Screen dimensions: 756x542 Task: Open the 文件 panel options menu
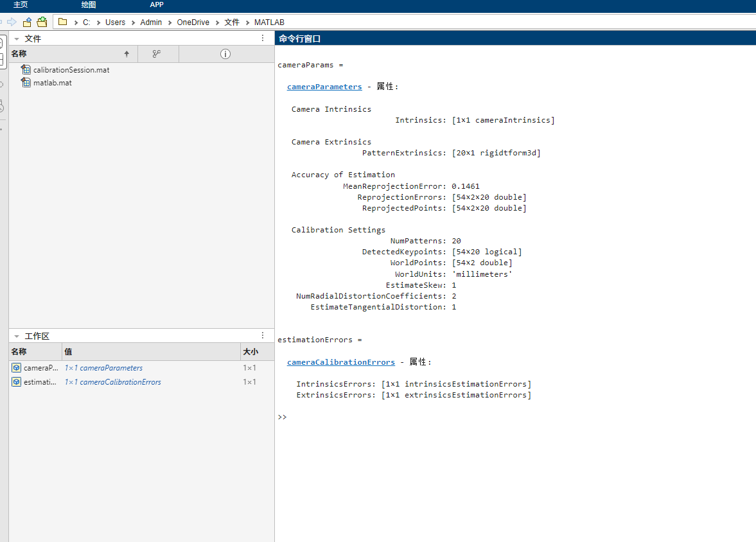262,38
